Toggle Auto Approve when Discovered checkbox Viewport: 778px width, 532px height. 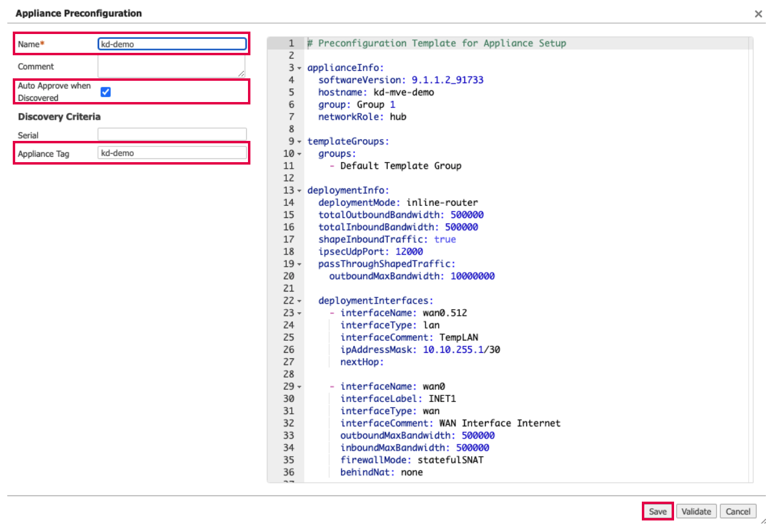point(106,92)
